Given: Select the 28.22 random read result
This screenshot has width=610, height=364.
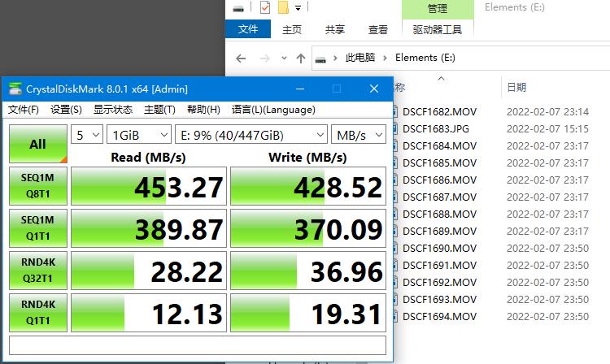Looking at the screenshot, I should tap(149, 271).
